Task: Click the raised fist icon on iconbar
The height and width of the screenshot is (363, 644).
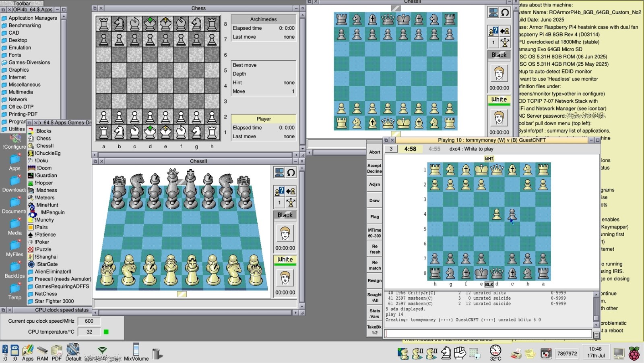Action: (460, 353)
